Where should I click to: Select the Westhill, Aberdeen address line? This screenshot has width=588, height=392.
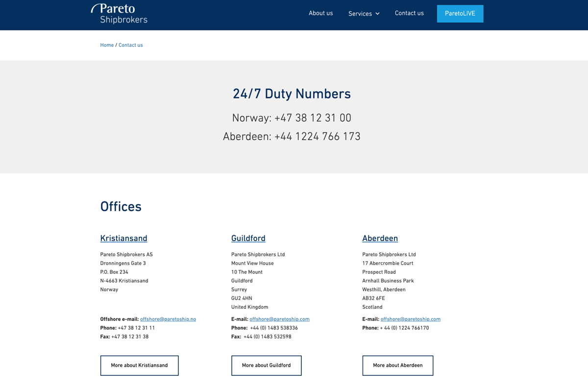pos(384,290)
